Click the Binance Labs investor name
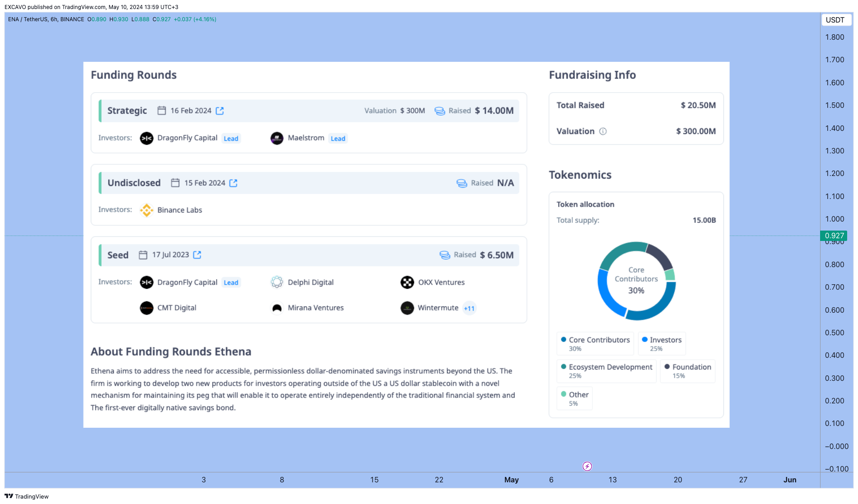The height and width of the screenshot is (504, 858). click(180, 210)
